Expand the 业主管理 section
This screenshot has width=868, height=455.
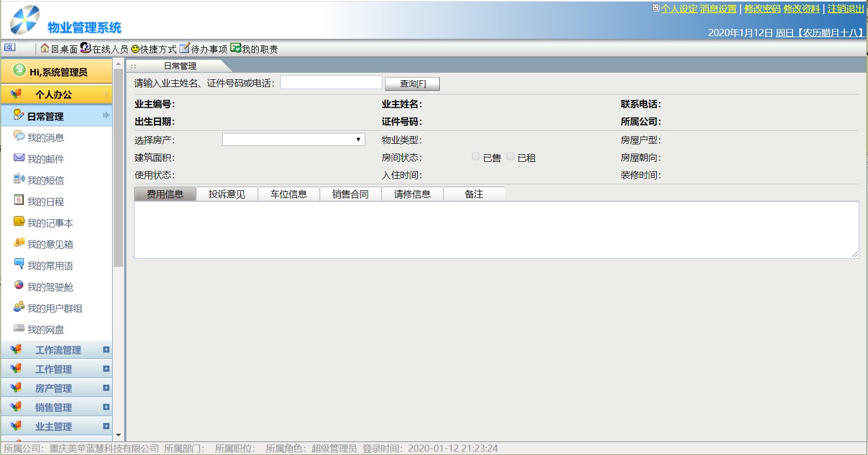click(106, 427)
